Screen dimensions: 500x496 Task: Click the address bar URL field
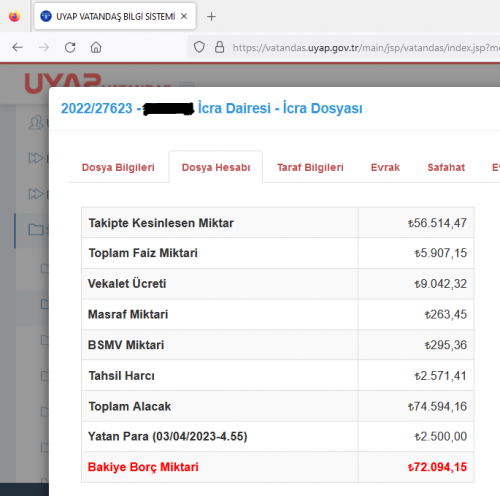(x=365, y=48)
